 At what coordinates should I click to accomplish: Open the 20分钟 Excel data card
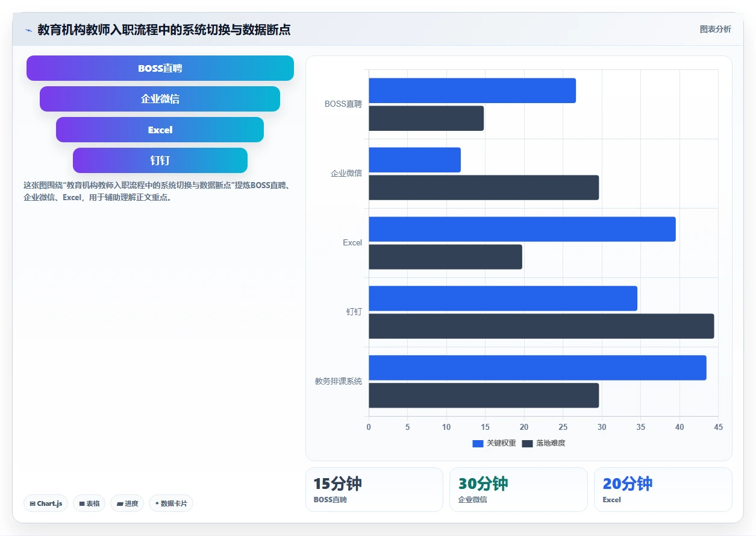pyautogui.click(x=663, y=490)
